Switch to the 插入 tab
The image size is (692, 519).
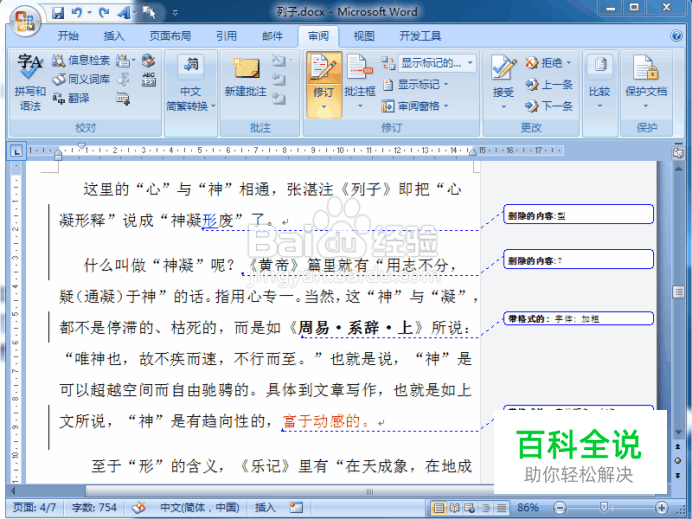tap(114, 36)
